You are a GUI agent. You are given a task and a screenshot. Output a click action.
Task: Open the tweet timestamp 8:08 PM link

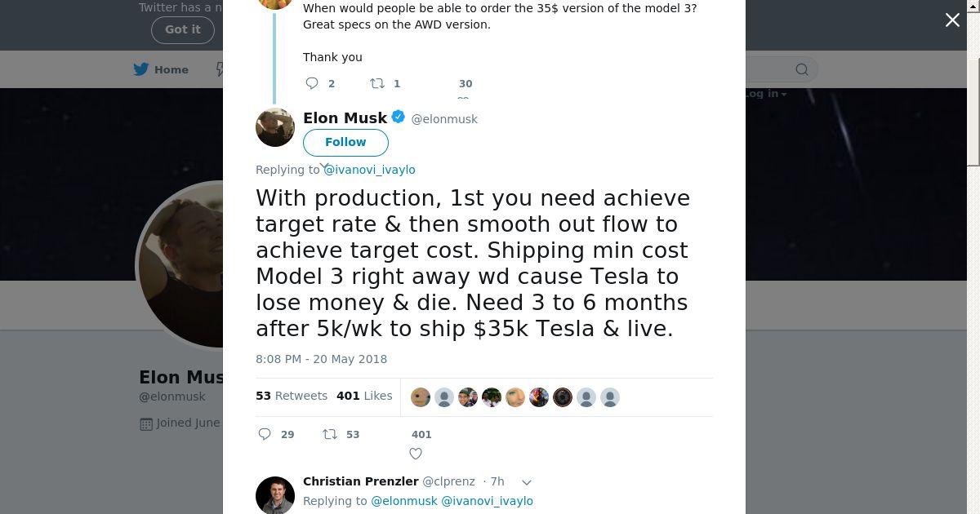[x=321, y=359]
